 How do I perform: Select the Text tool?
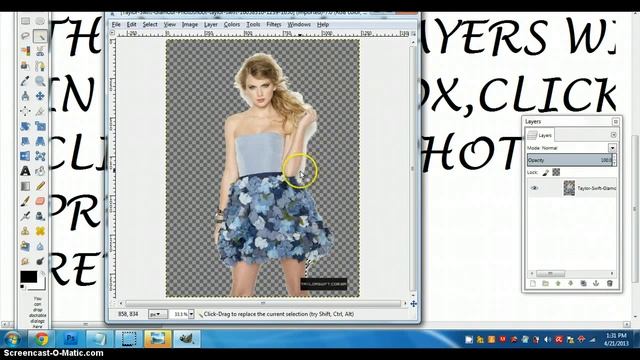coord(25,171)
